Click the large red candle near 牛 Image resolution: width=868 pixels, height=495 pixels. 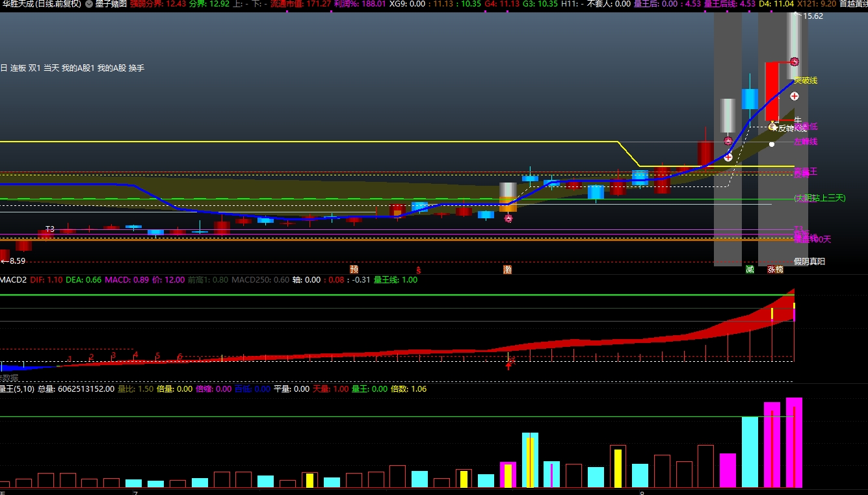coord(772,91)
